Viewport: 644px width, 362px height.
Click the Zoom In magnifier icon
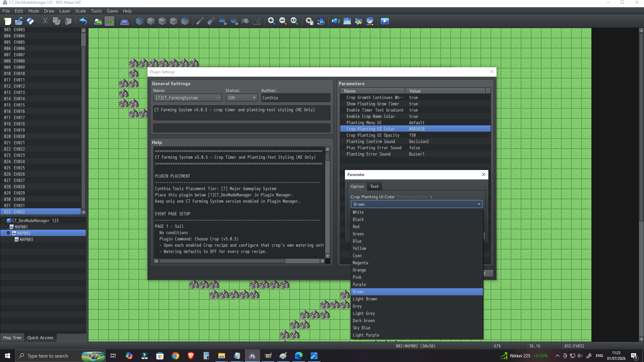click(x=271, y=21)
